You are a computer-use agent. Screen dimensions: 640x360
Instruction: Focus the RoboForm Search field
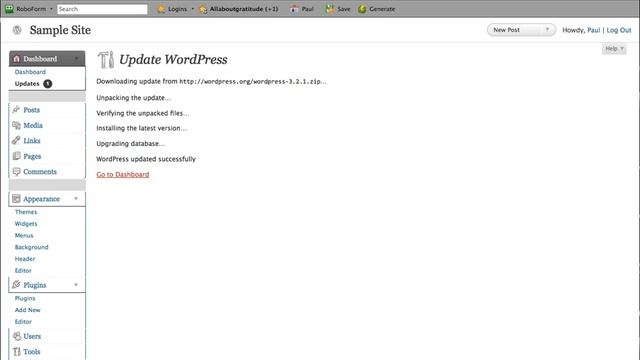pos(102,9)
